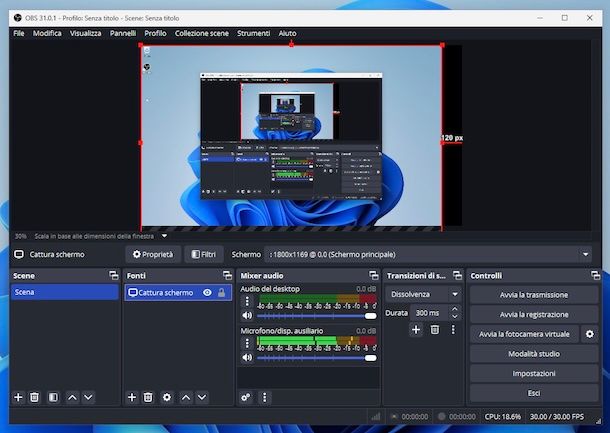The image size is (610, 433).
Task: Add a transition with plus icon
Action: pyautogui.click(x=416, y=330)
